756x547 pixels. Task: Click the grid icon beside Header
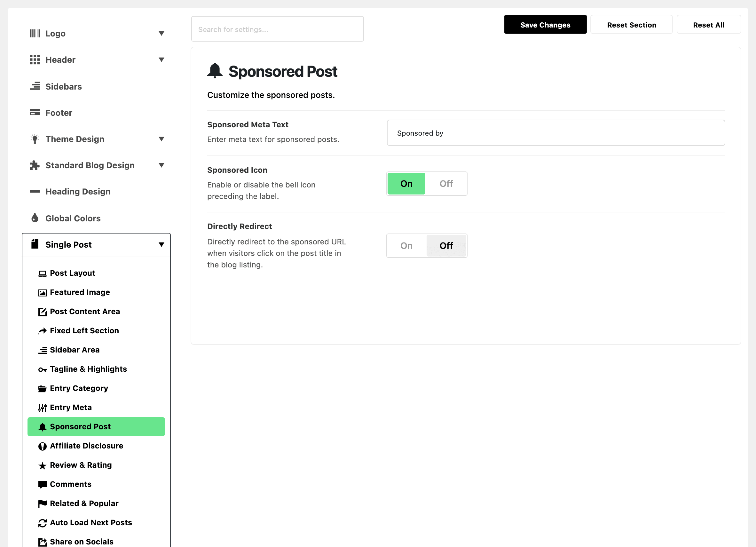pyautogui.click(x=35, y=60)
